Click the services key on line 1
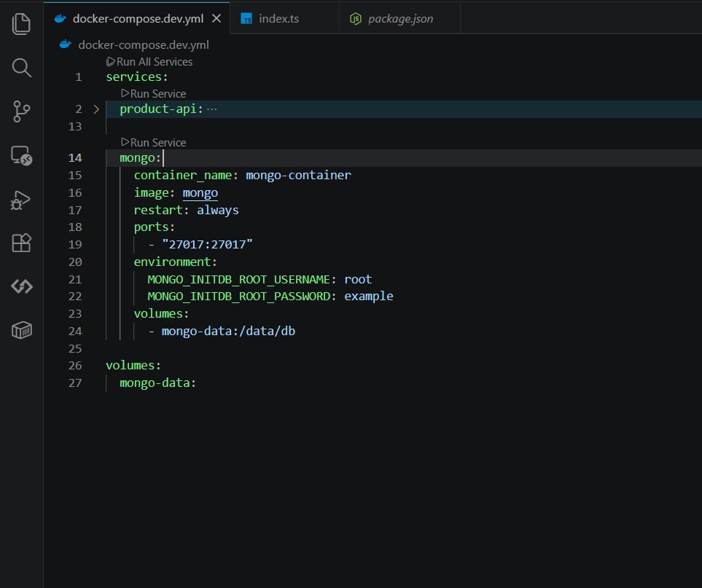 (x=134, y=77)
